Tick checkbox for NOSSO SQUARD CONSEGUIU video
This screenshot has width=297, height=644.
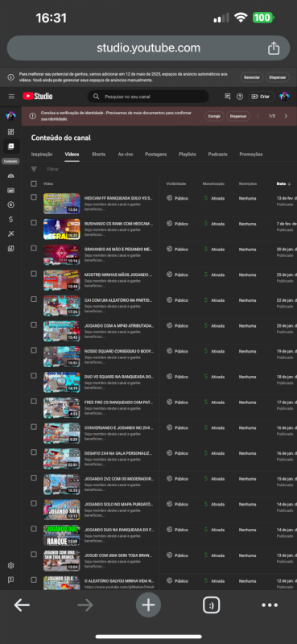click(34, 350)
